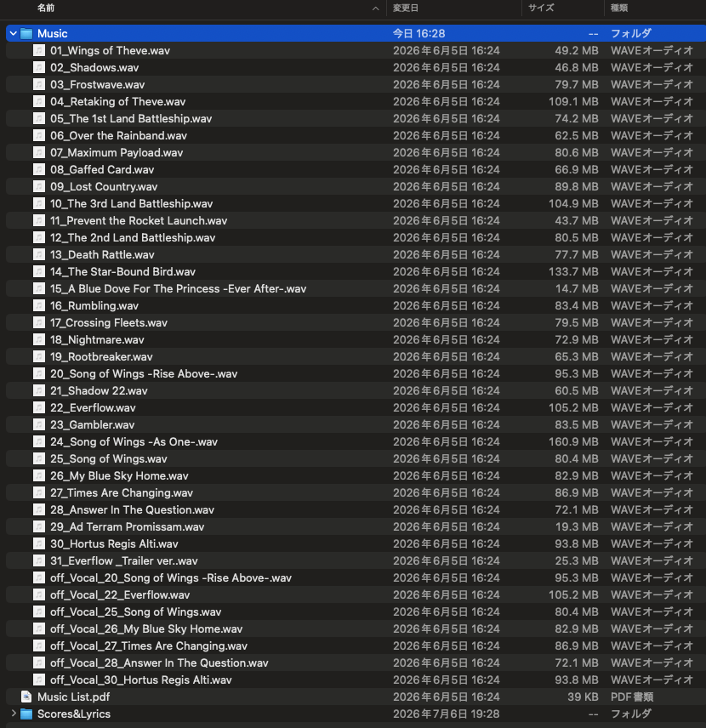This screenshot has height=728, width=706.
Task: Click the audio icon for 21_Shadow 22.wav
Action: point(39,390)
